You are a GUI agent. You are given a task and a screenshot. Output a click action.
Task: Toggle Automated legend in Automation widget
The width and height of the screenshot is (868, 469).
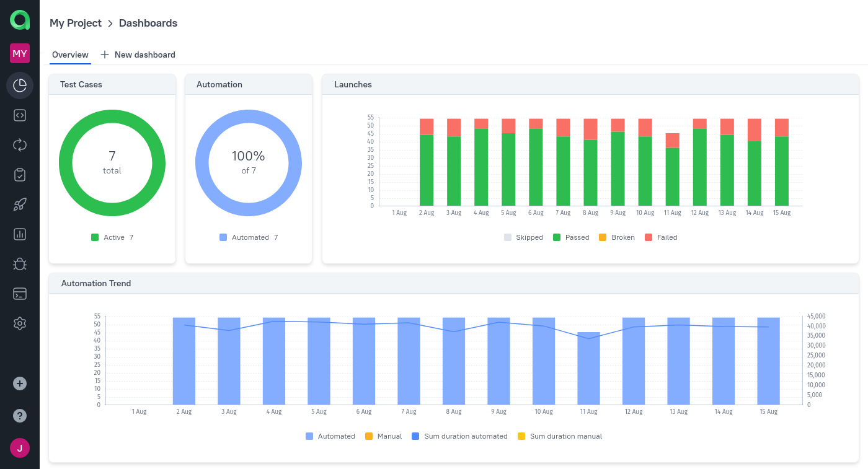249,237
